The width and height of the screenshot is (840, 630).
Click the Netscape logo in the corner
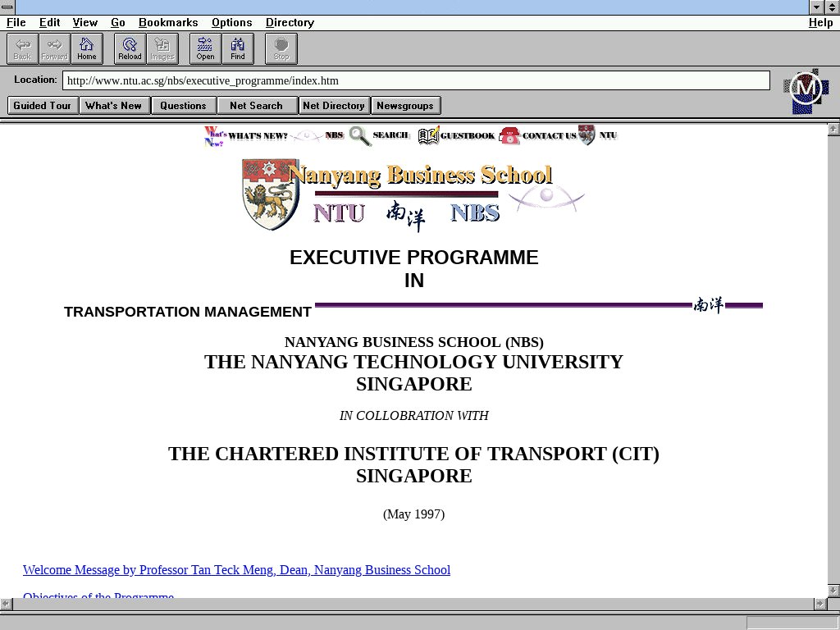click(806, 90)
